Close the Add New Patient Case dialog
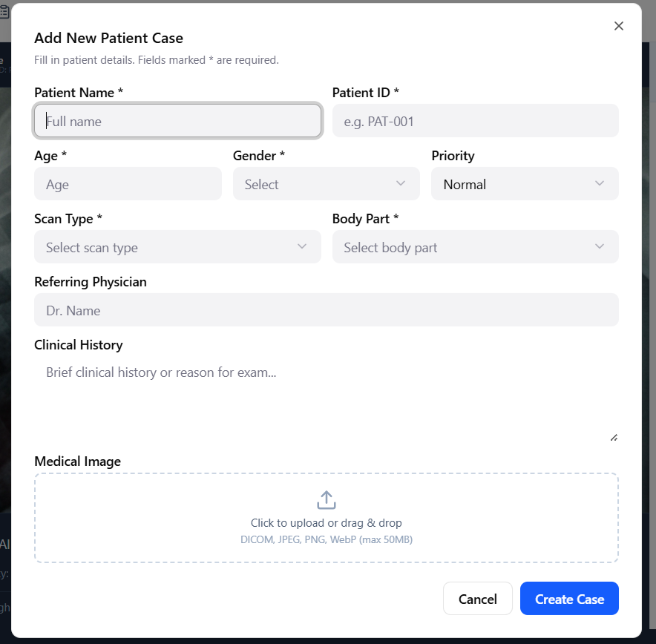 (618, 26)
